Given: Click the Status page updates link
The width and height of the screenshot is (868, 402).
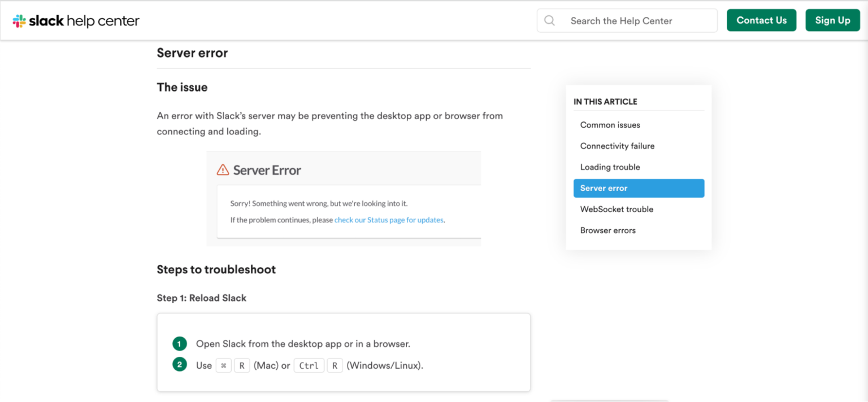Looking at the screenshot, I should (388, 220).
